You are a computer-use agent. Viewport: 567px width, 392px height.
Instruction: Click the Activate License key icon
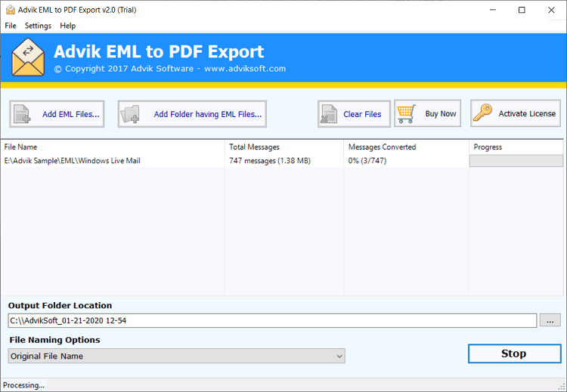click(483, 113)
